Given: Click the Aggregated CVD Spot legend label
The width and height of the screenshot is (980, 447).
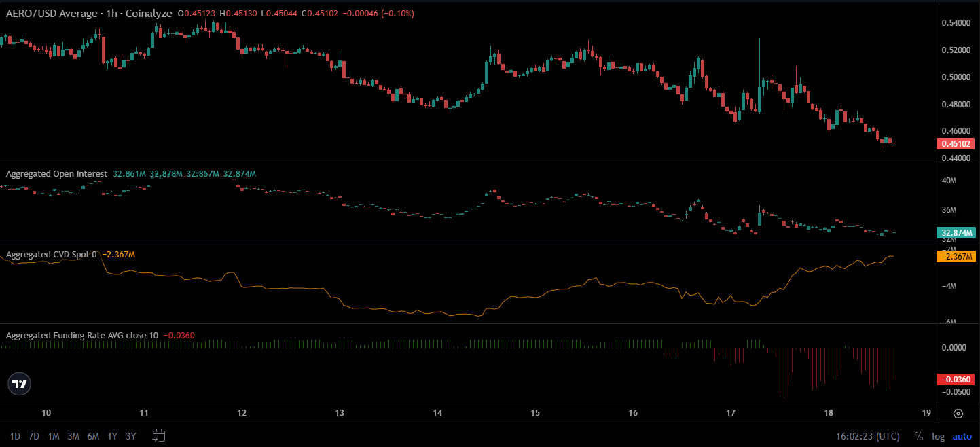Looking at the screenshot, I should [x=52, y=255].
